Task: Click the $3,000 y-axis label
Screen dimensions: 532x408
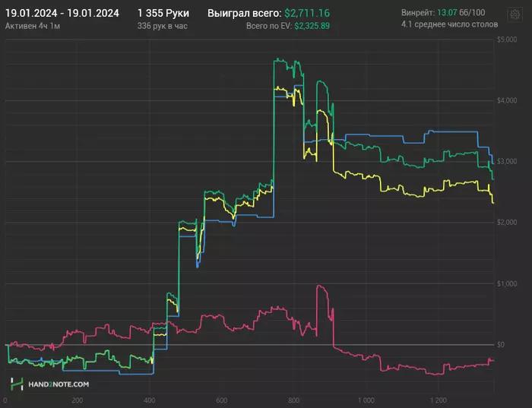Action: click(507, 161)
